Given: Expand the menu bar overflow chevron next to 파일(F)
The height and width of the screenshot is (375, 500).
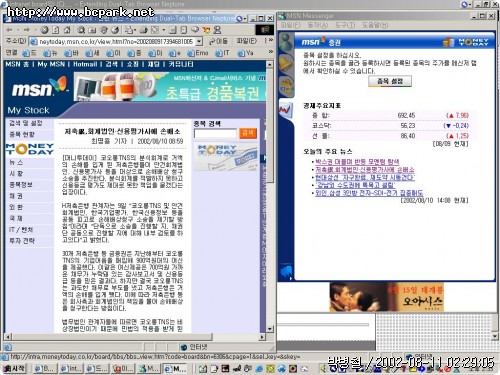Looking at the screenshot, I should [270, 41].
